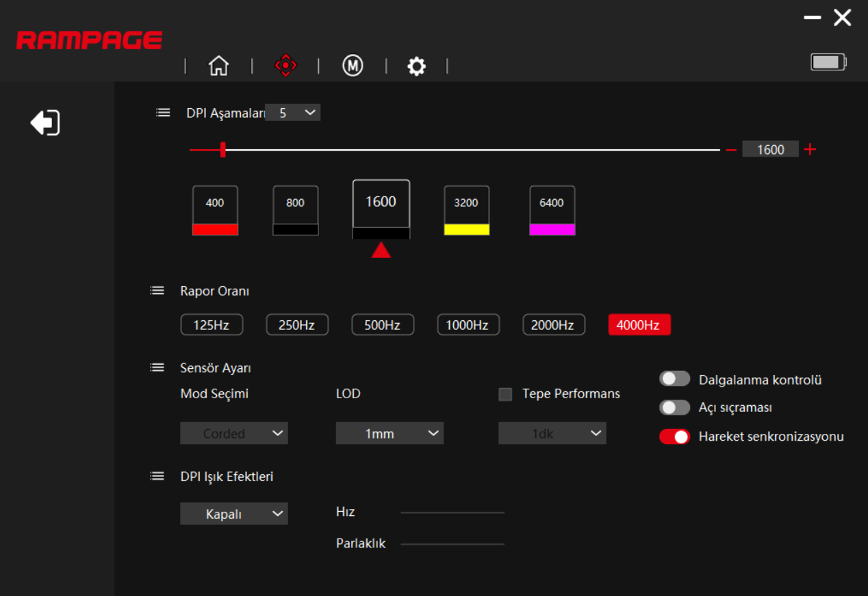Viewport: 868px width, 596px height.
Task: Switch report rate to 125Hz
Action: (x=212, y=324)
